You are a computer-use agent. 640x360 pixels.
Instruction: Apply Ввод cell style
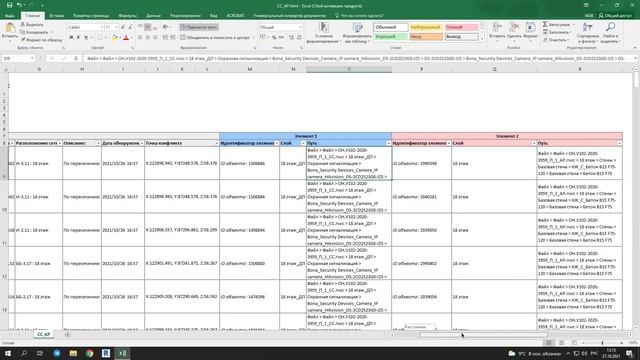point(426,37)
